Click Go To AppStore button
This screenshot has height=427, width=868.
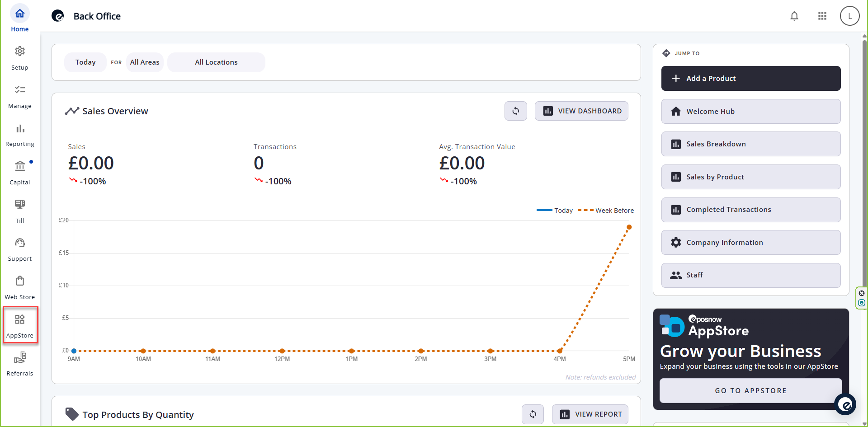tap(750, 390)
